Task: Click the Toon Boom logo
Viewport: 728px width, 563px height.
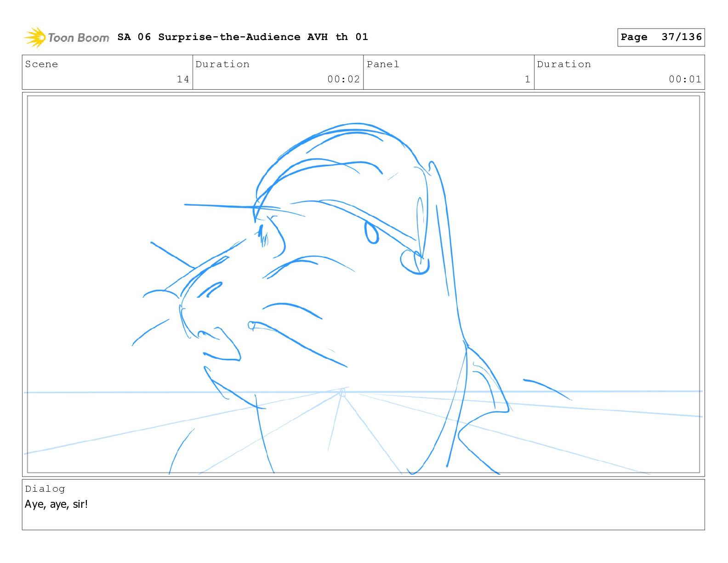Action: click(x=67, y=37)
